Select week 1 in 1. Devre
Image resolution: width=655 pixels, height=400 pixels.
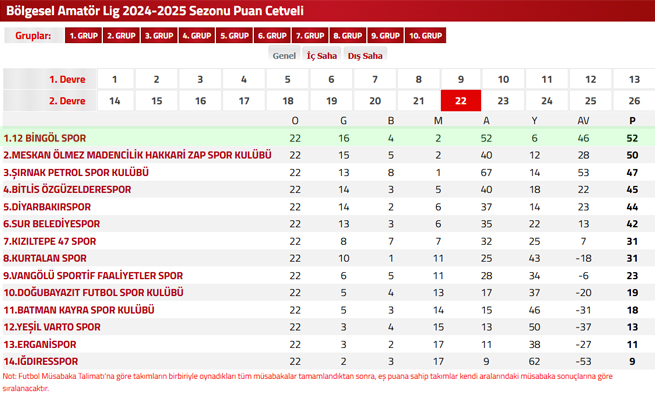[x=115, y=79]
